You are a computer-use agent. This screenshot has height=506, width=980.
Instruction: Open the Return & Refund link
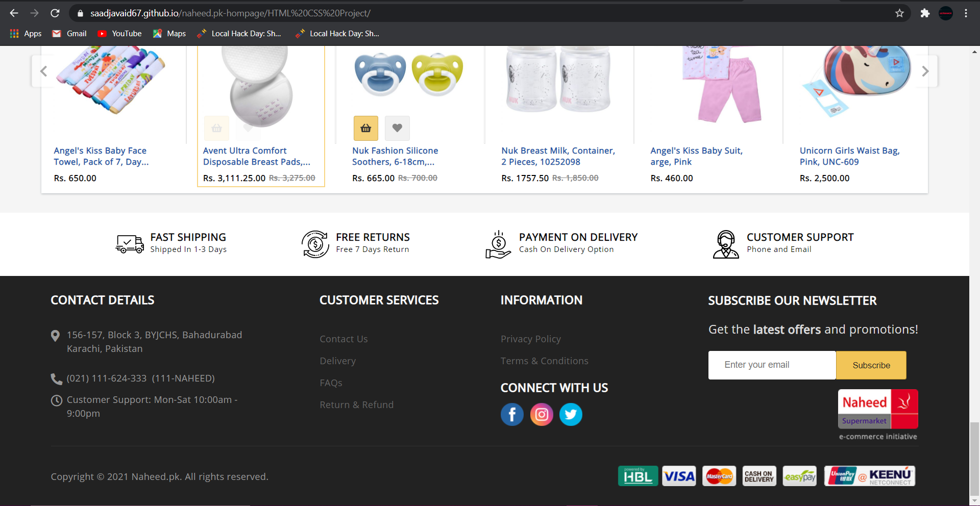(356, 404)
